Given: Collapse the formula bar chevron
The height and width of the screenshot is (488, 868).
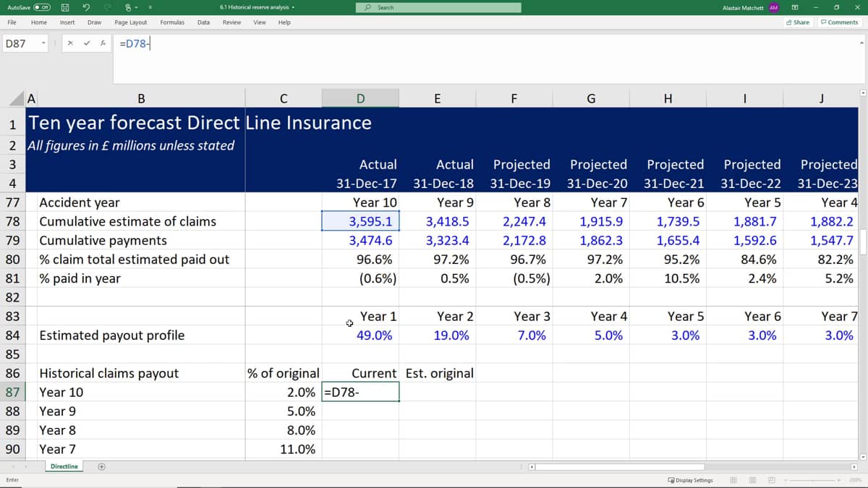Looking at the screenshot, I should [x=861, y=43].
